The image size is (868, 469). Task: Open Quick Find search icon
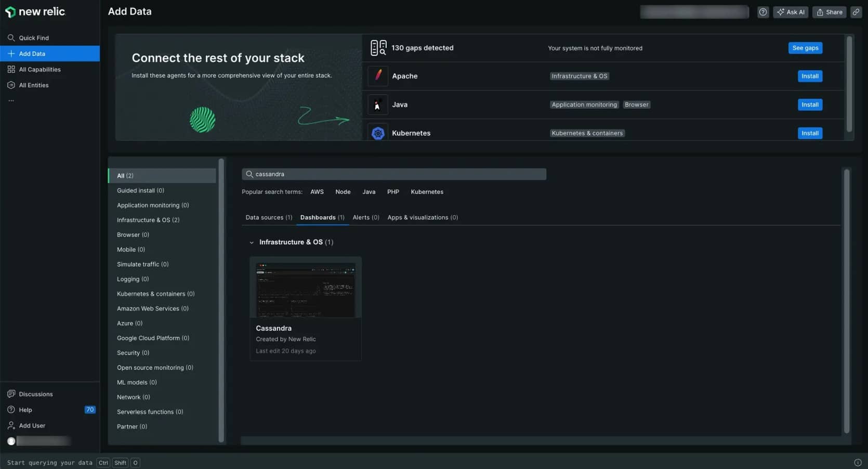coord(11,38)
